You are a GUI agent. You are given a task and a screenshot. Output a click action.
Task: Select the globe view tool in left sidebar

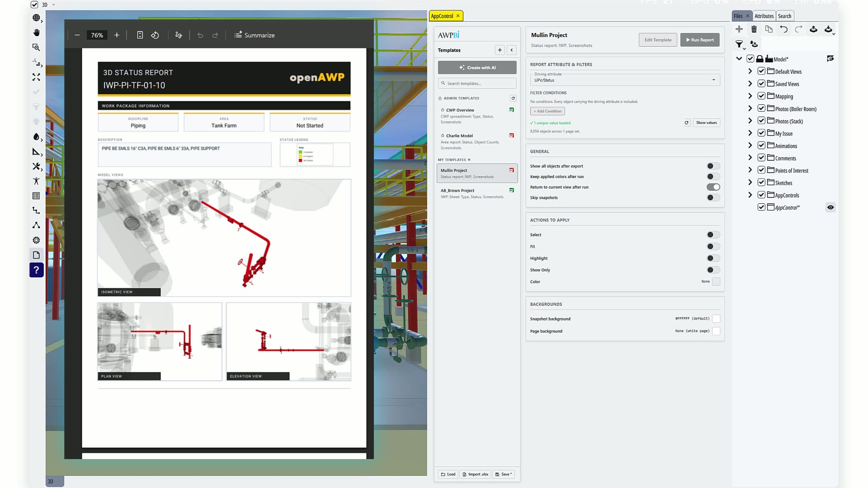pos(36,18)
